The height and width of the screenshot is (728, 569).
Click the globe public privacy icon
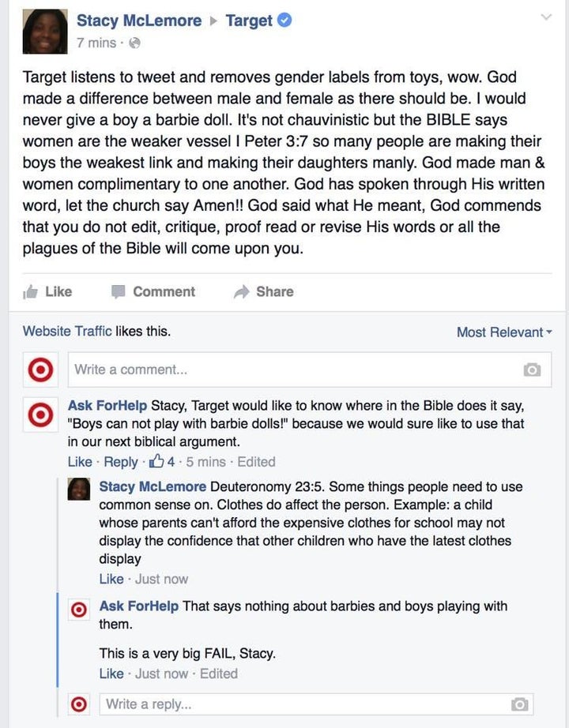coord(134,43)
